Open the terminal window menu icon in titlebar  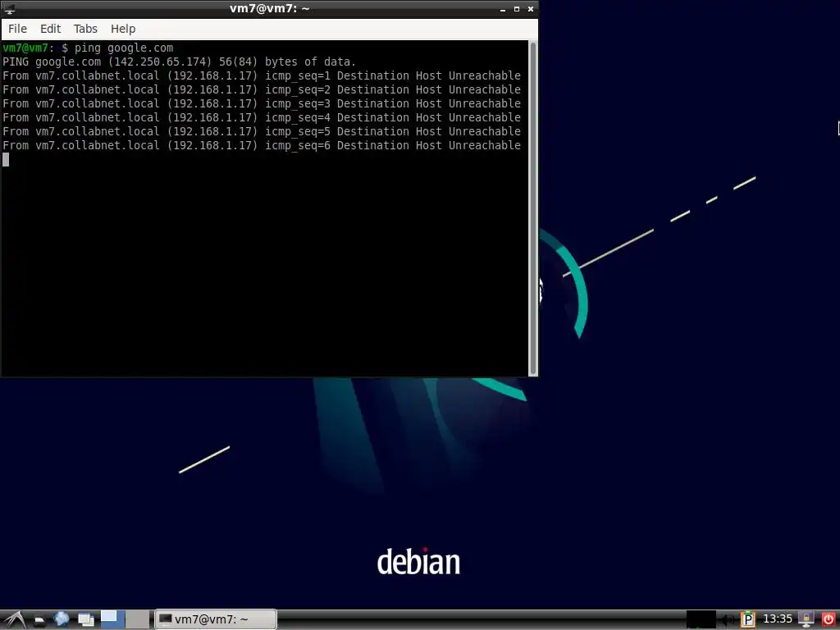click(10, 9)
